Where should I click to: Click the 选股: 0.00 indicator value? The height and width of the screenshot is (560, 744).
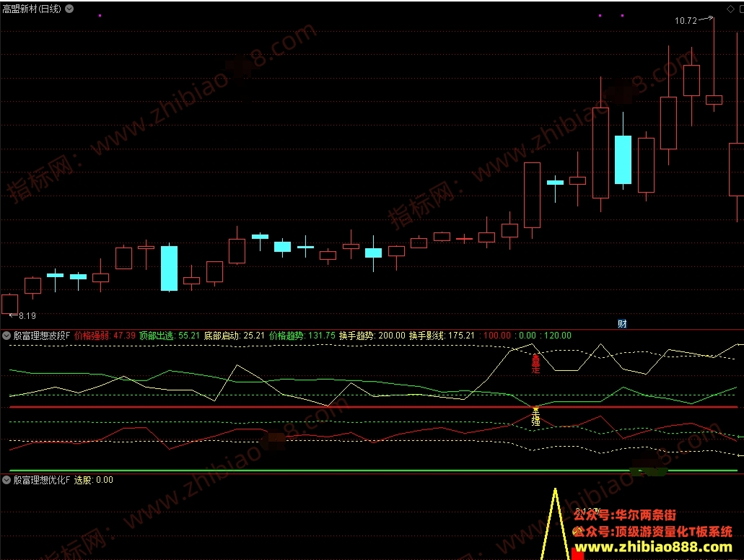coord(94,480)
